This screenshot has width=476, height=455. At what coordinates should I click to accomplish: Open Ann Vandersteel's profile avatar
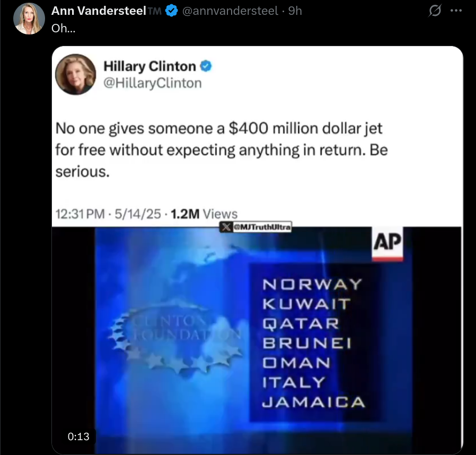coord(29,19)
